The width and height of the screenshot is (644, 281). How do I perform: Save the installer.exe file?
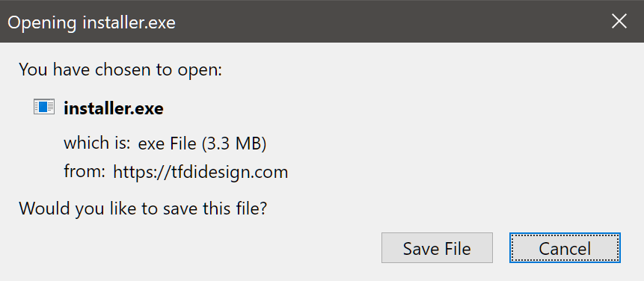tap(437, 248)
